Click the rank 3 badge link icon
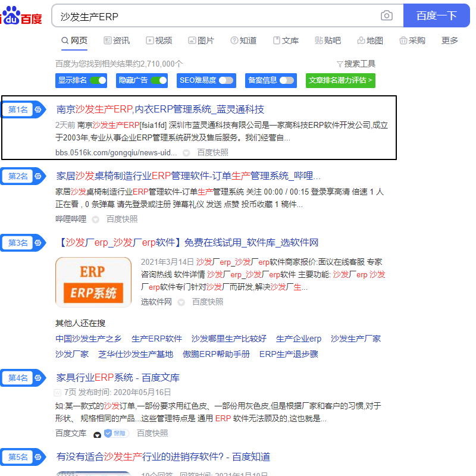This screenshot has width=476, height=476. click(38, 243)
